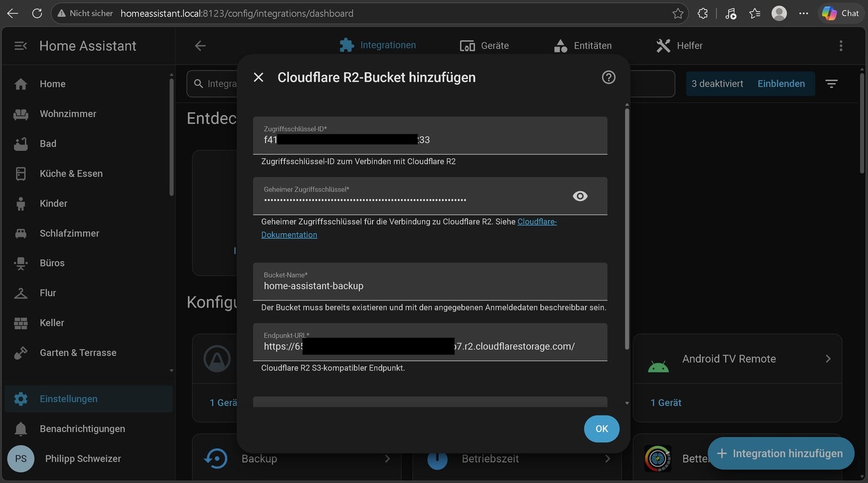Open Bad dashboard in sidebar

88,144
